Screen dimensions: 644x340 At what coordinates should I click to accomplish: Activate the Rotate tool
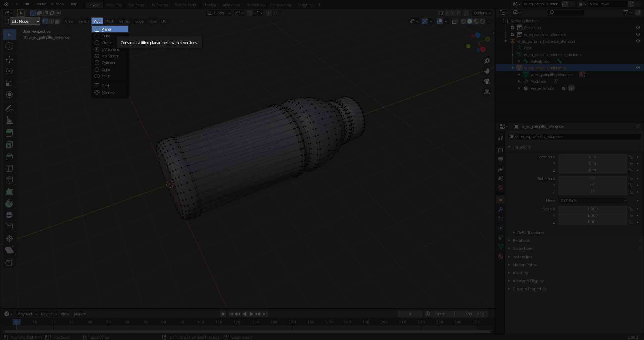coord(9,71)
